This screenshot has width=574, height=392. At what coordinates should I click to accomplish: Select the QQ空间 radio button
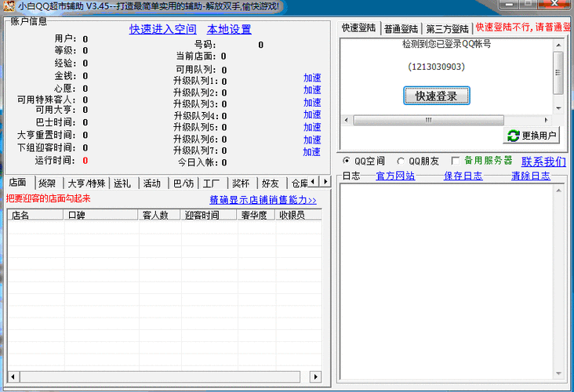coord(347,161)
